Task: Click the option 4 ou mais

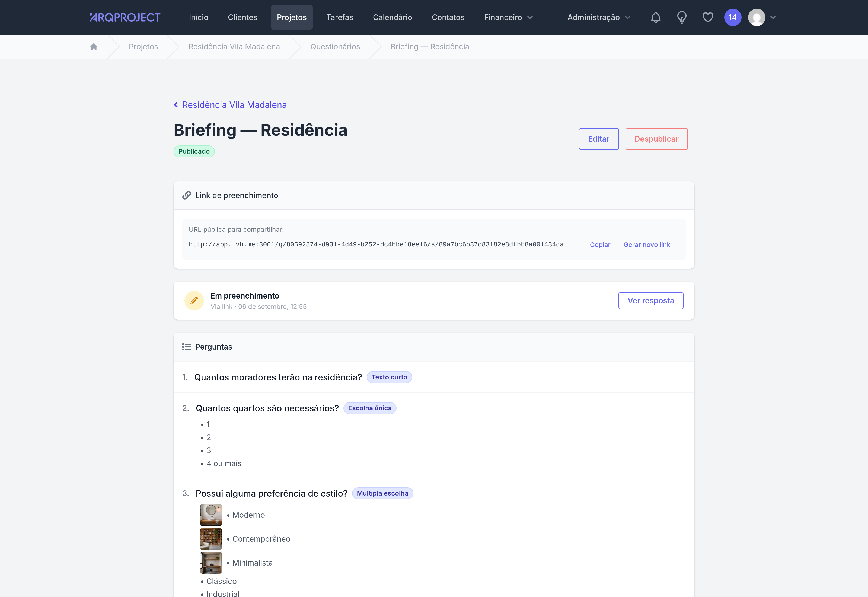Action: [224, 463]
